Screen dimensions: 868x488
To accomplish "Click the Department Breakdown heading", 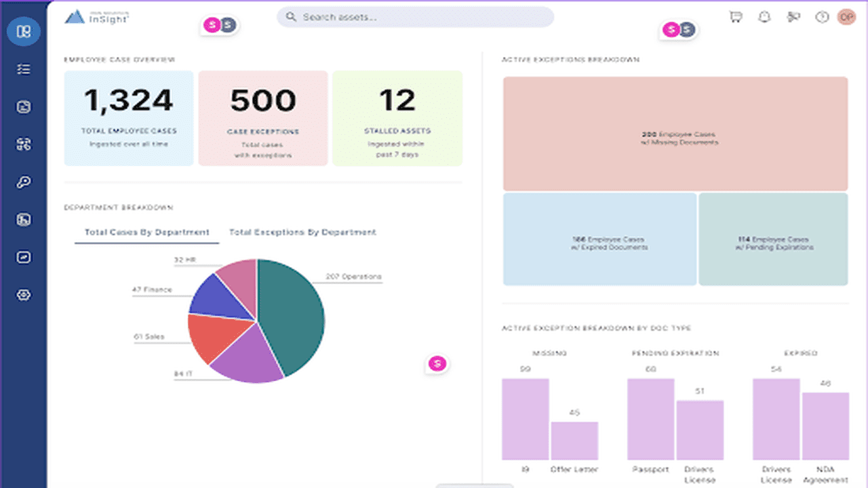I will pyautogui.click(x=118, y=207).
